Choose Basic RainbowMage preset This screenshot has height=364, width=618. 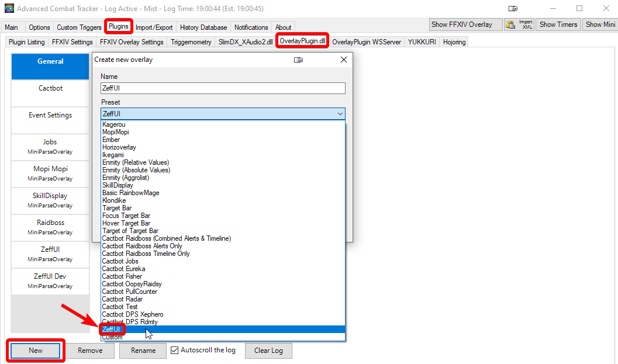223,193
